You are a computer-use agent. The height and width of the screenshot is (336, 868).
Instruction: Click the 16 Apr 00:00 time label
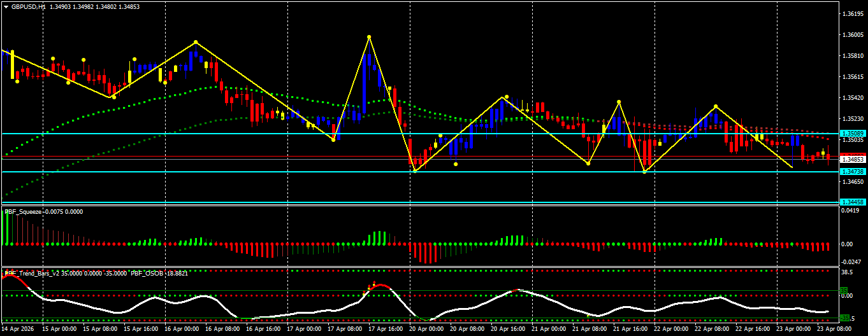181,329
